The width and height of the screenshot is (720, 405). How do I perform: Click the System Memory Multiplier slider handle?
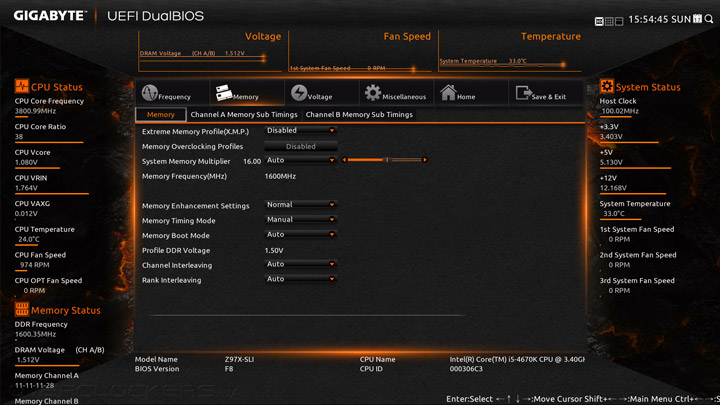coord(387,160)
